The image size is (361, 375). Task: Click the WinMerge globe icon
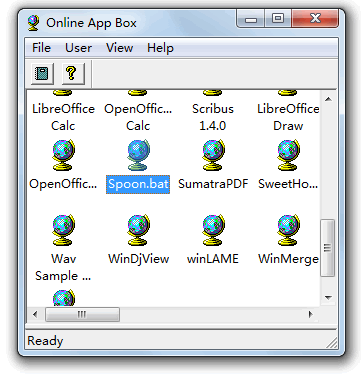pyautogui.click(x=288, y=231)
